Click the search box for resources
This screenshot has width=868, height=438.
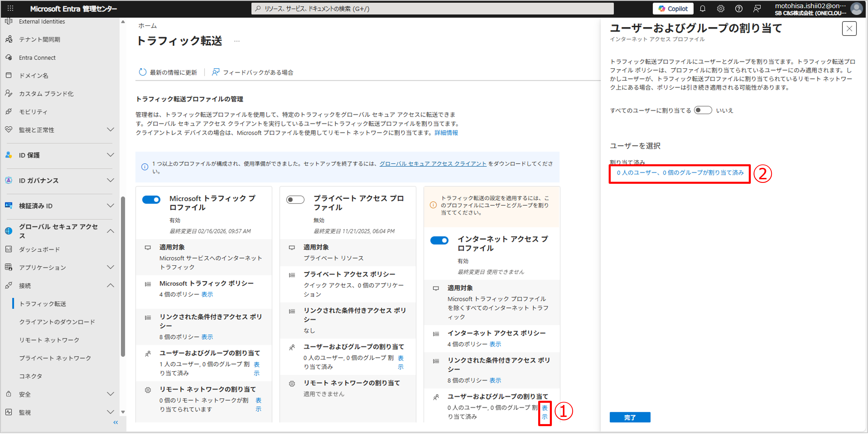[x=432, y=9]
